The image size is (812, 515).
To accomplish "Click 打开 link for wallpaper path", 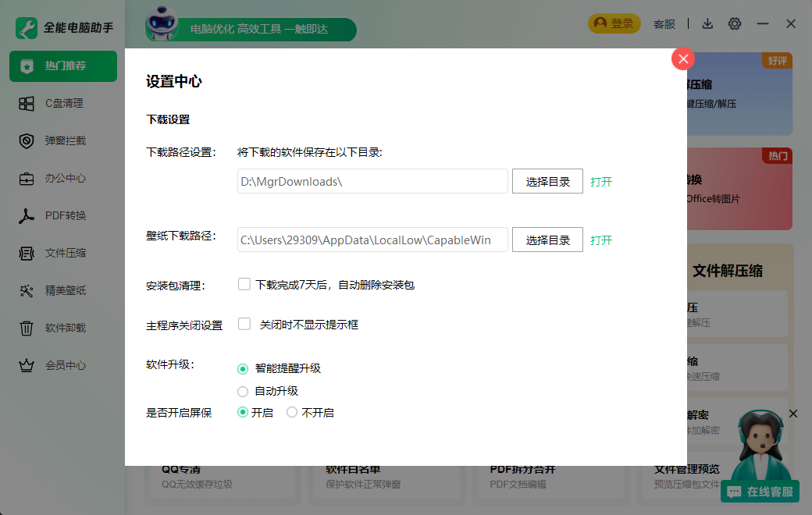I will coord(601,240).
